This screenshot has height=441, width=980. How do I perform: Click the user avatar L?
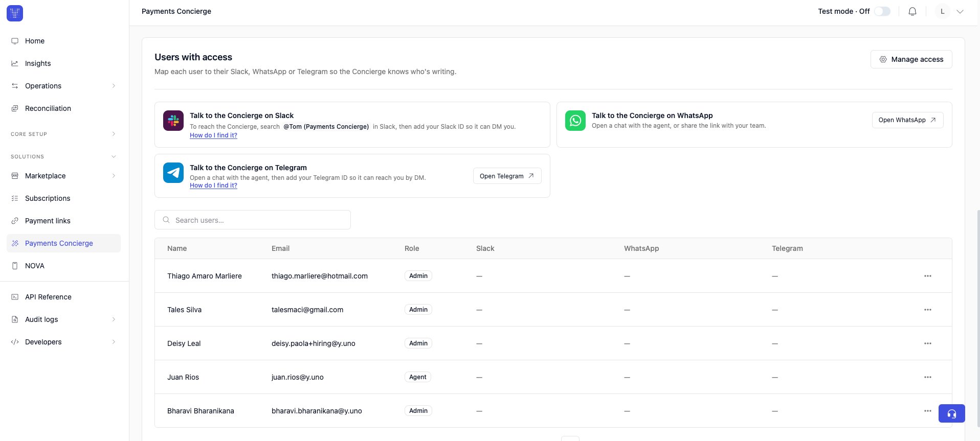coord(943,11)
